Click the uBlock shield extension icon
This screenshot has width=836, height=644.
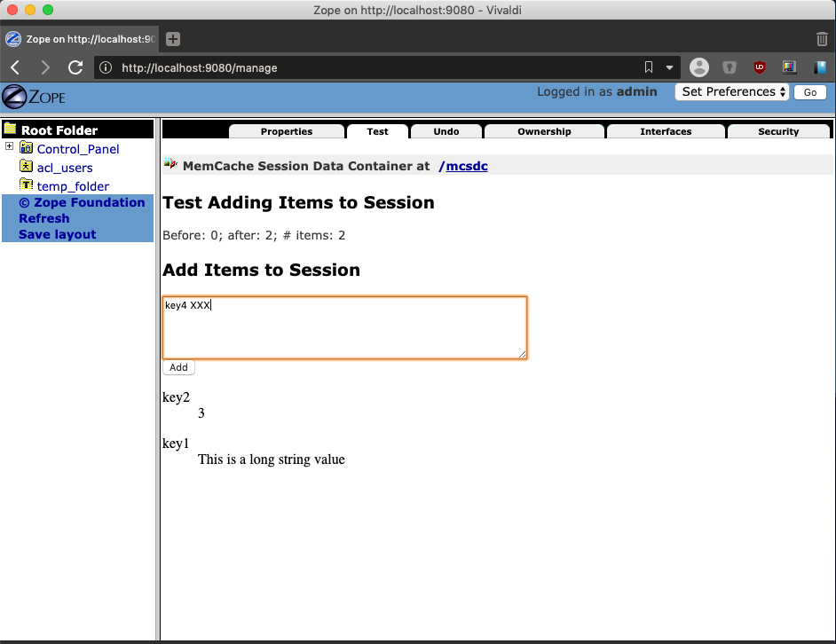click(759, 67)
